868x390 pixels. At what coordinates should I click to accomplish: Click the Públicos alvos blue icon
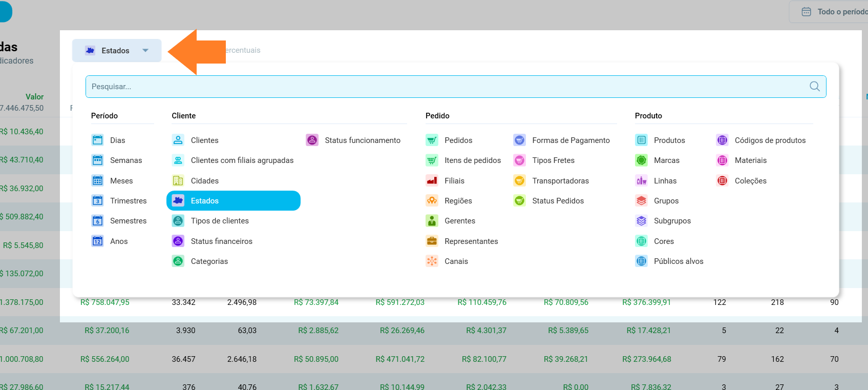pos(641,261)
